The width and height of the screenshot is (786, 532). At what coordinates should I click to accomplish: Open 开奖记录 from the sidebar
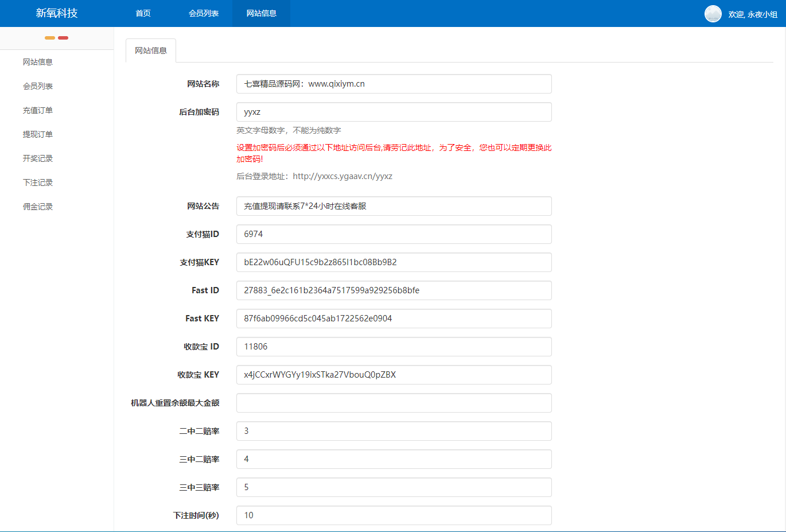click(38, 158)
